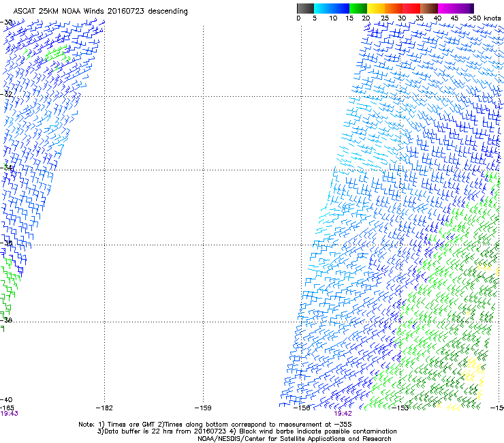This screenshot has height=443, width=504.
Task: Click the '5' label under the color scale
Action: (315, 18)
